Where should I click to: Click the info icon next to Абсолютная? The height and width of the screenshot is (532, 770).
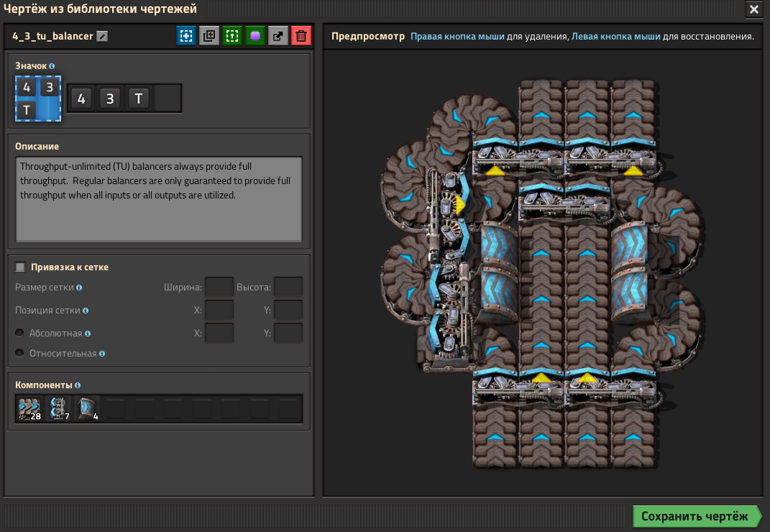coord(88,334)
